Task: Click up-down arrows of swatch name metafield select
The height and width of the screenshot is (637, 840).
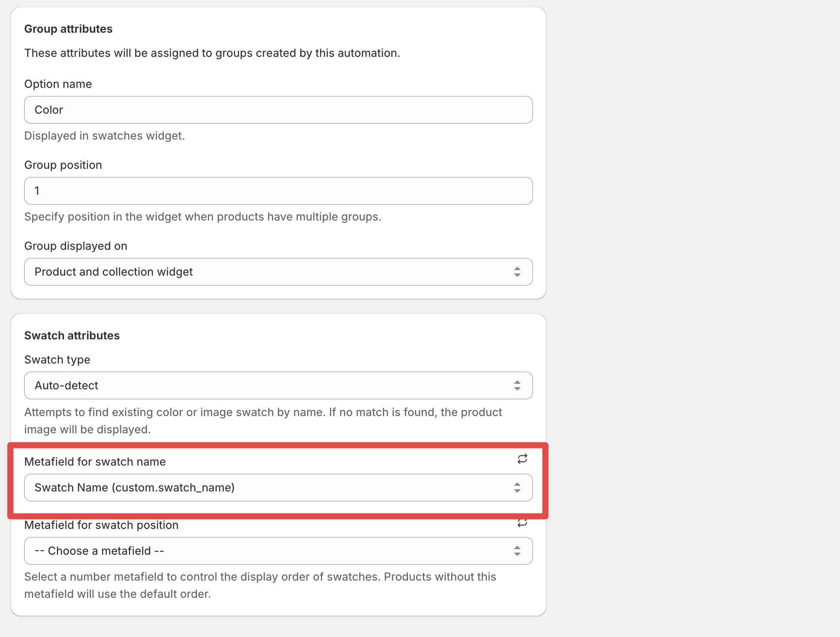Action: coord(517,488)
